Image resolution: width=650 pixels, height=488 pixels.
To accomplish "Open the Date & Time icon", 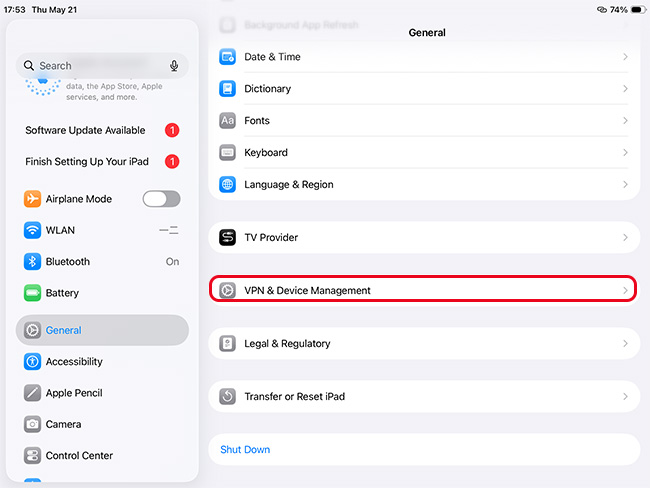I will tap(227, 57).
